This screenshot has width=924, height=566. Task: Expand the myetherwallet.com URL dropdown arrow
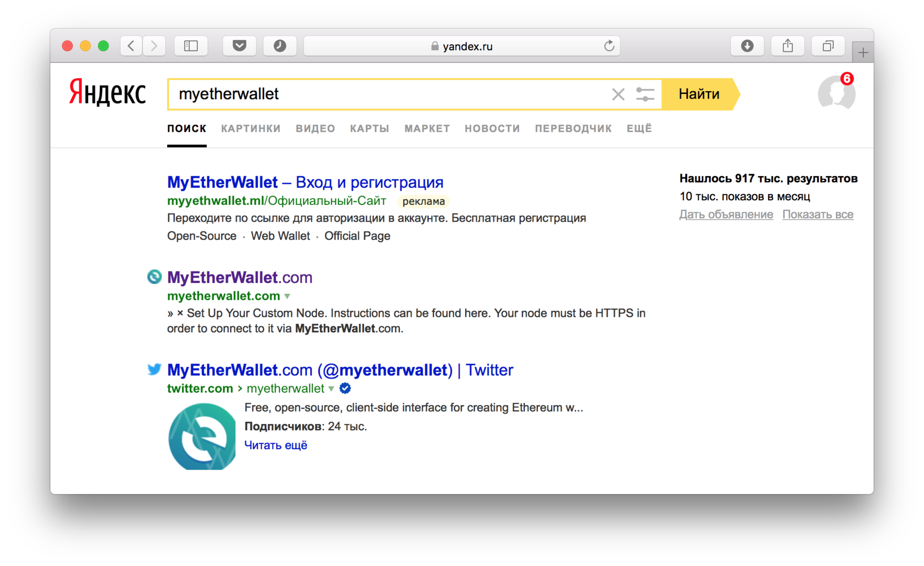coord(287,296)
